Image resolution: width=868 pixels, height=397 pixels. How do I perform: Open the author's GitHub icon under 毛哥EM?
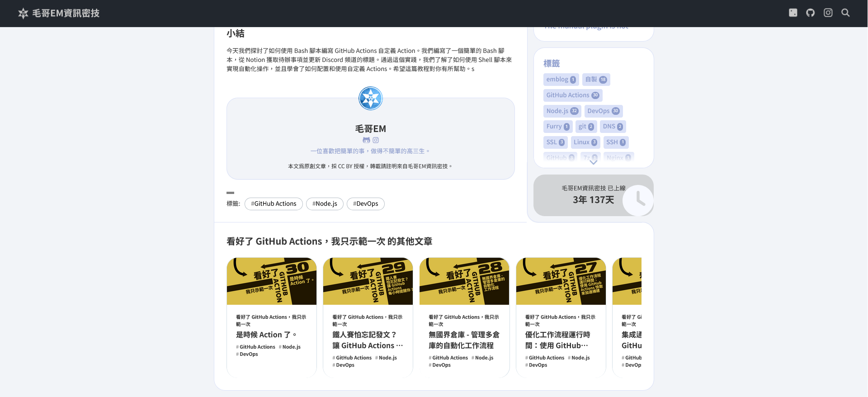click(x=367, y=140)
